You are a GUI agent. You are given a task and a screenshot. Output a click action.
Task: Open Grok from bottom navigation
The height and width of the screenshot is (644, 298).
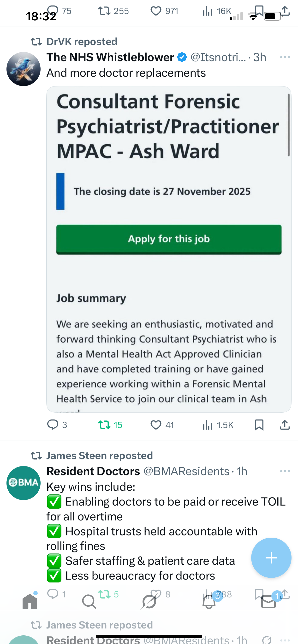pyautogui.click(x=149, y=602)
